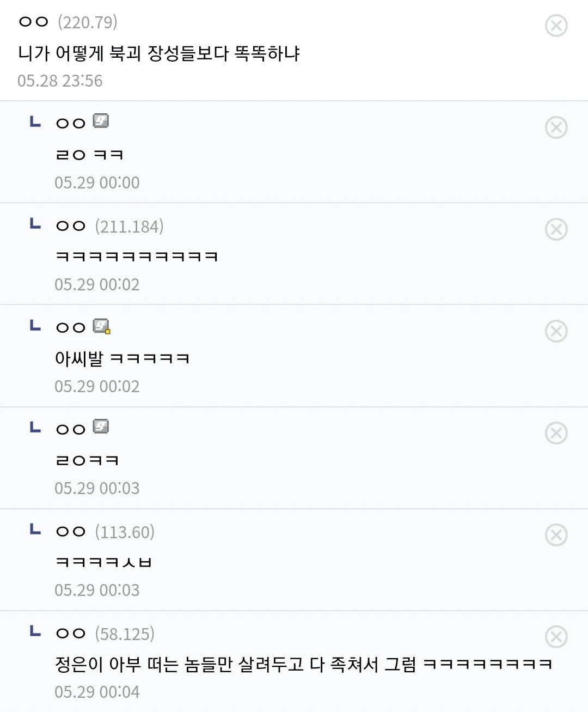Select the '아씨발 ㅋㅋㅋㅋㅋ' reply text
The height and width of the screenshot is (712, 588).
pos(122,358)
